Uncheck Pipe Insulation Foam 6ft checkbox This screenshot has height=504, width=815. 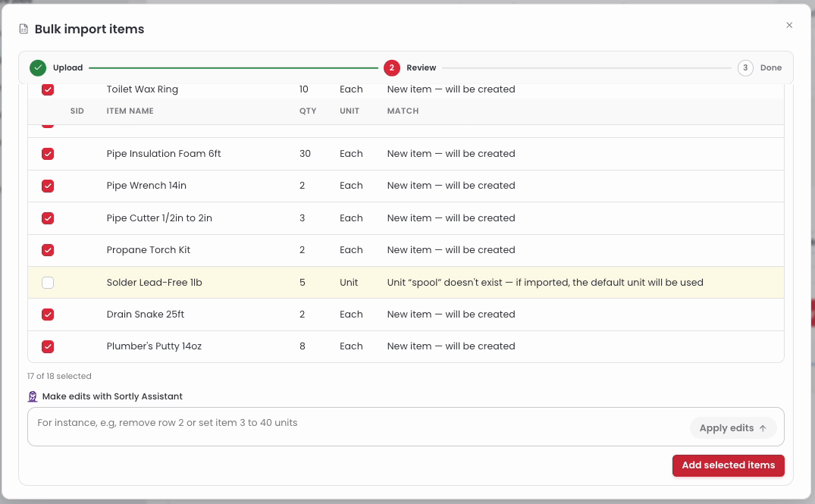coord(48,154)
